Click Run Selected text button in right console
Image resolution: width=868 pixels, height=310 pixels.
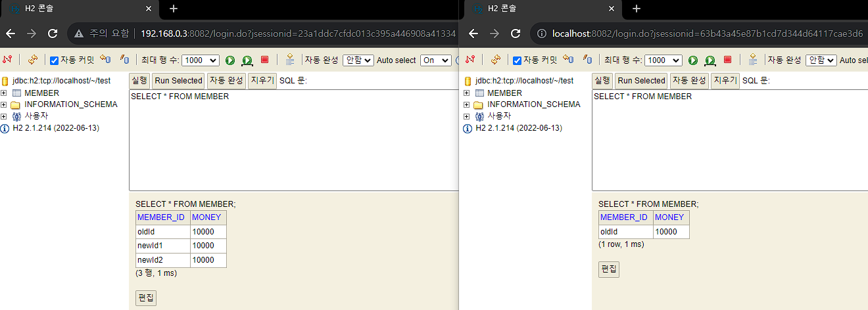point(641,81)
